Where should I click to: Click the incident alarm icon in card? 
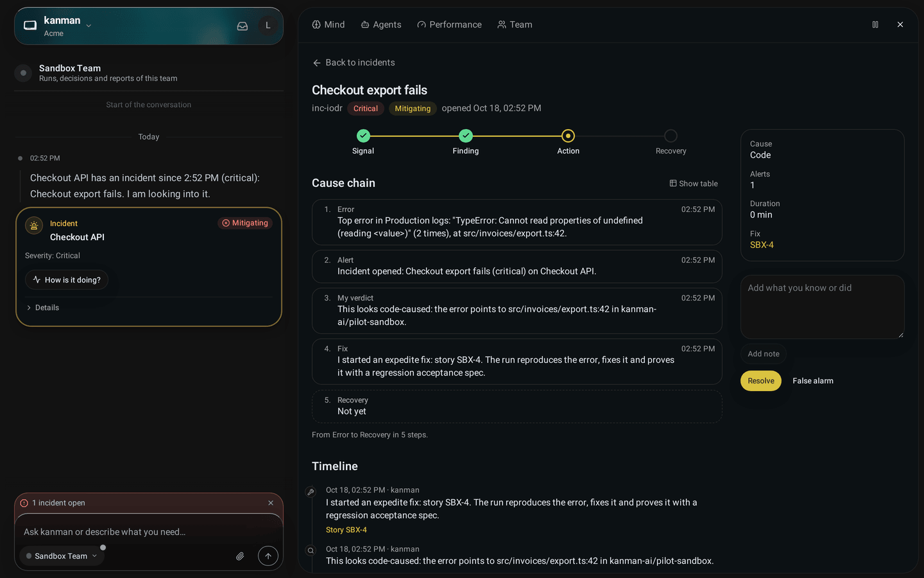(x=34, y=225)
